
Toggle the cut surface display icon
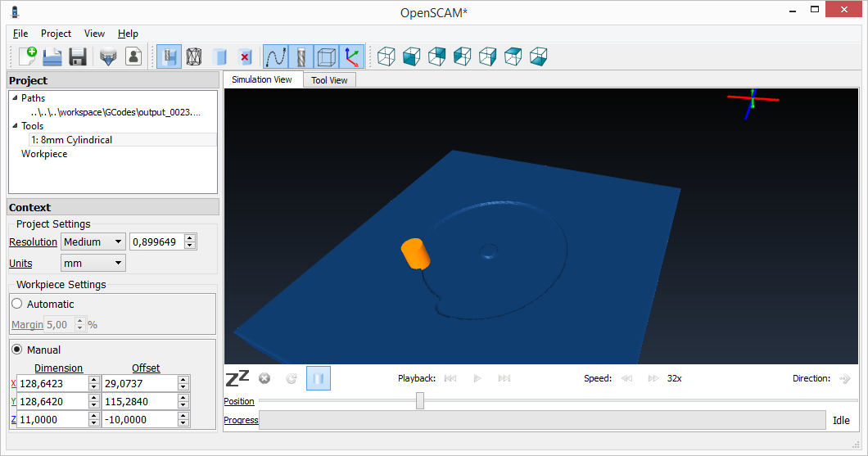pos(169,56)
